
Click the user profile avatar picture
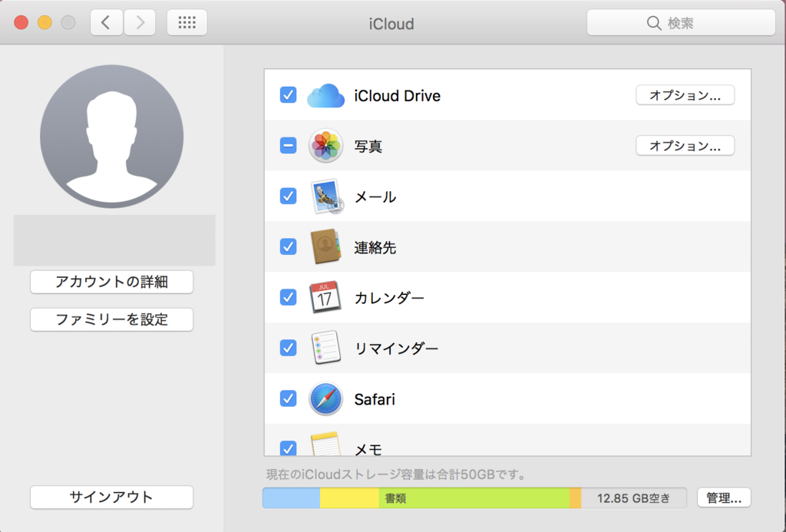click(x=112, y=137)
